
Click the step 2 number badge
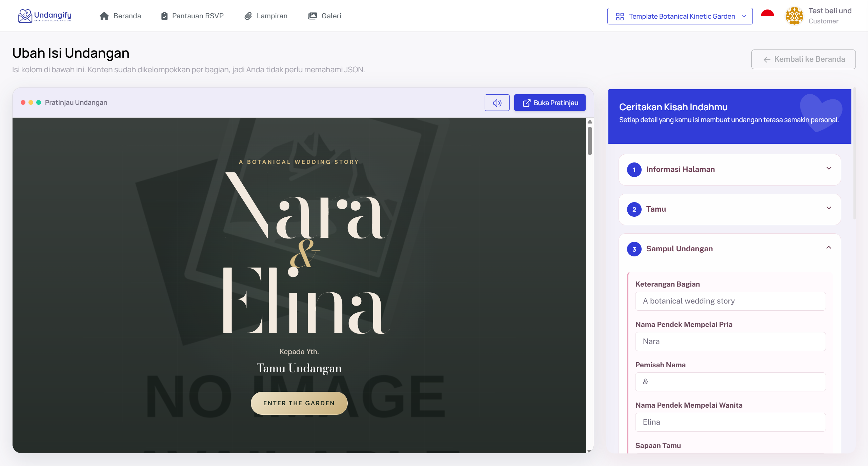point(634,209)
